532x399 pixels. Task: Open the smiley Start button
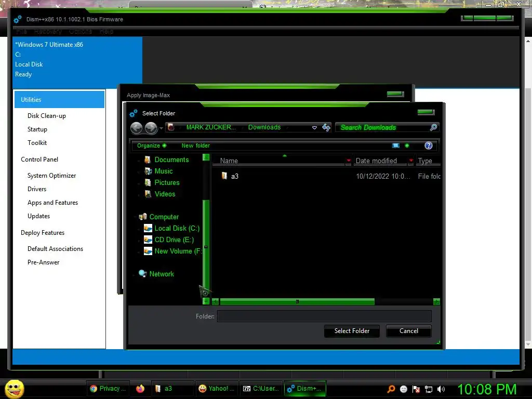coord(14,389)
